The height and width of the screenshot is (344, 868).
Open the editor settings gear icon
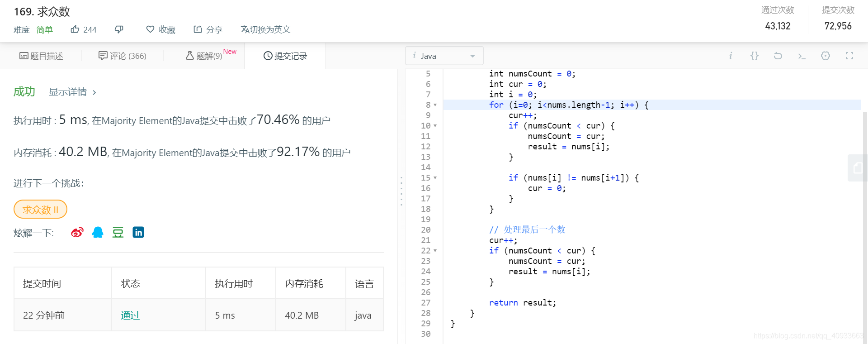(x=826, y=56)
